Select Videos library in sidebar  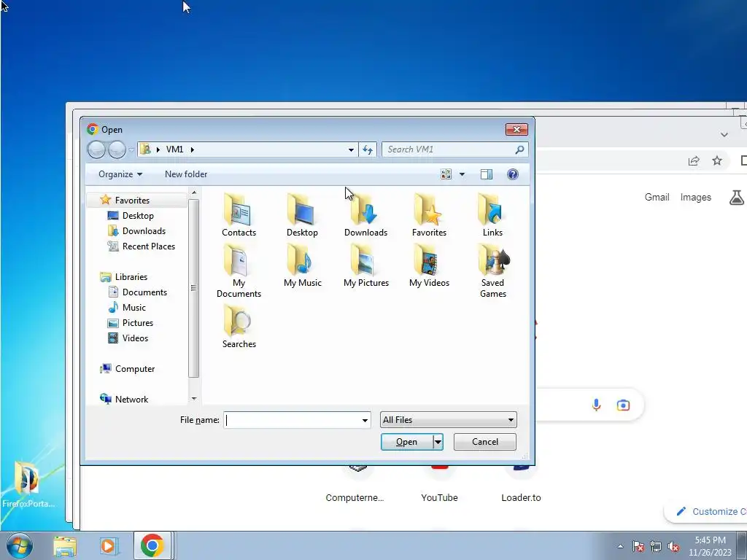pyautogui.click(x=135, y=338)
